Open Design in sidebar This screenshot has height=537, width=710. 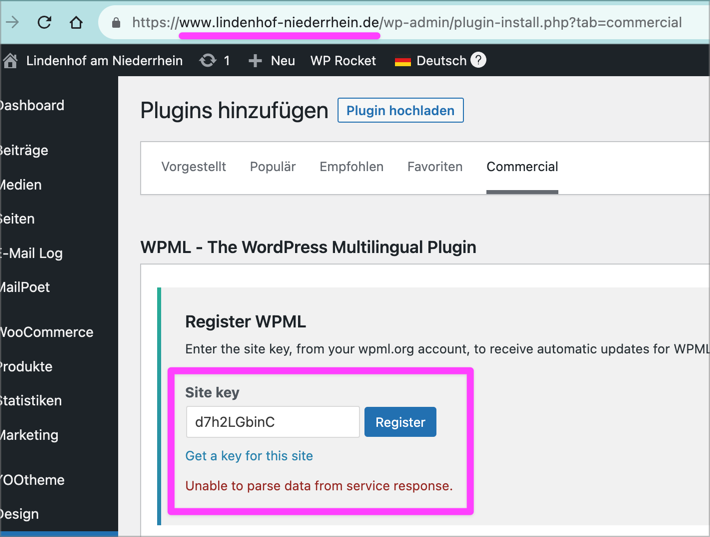click(19, 514)
